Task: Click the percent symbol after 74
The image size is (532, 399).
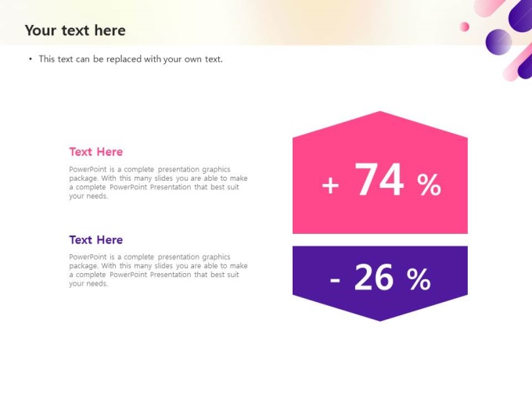Action: point(429,185)
